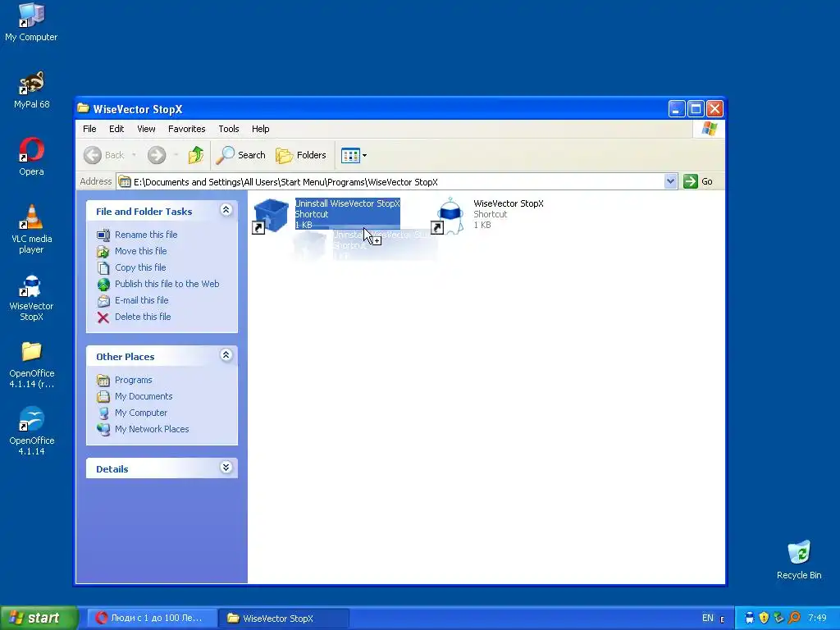Go up one folder level
Screen dimensions: 840x630
pos(196,155)
